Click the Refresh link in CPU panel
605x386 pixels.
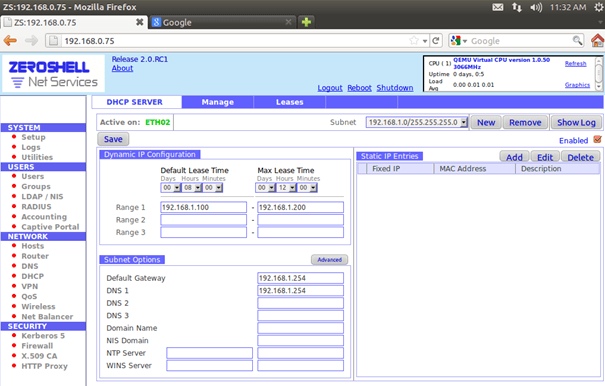point(575,64)
